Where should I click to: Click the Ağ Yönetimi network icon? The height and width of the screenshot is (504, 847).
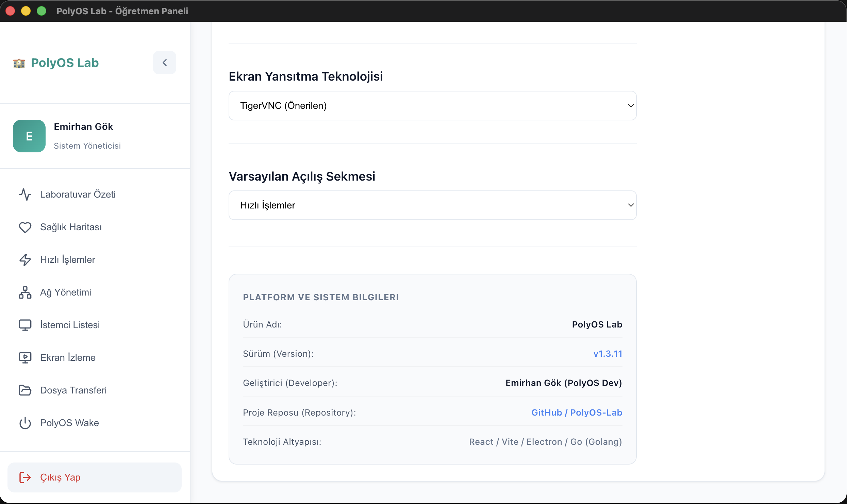coord(25,292)
